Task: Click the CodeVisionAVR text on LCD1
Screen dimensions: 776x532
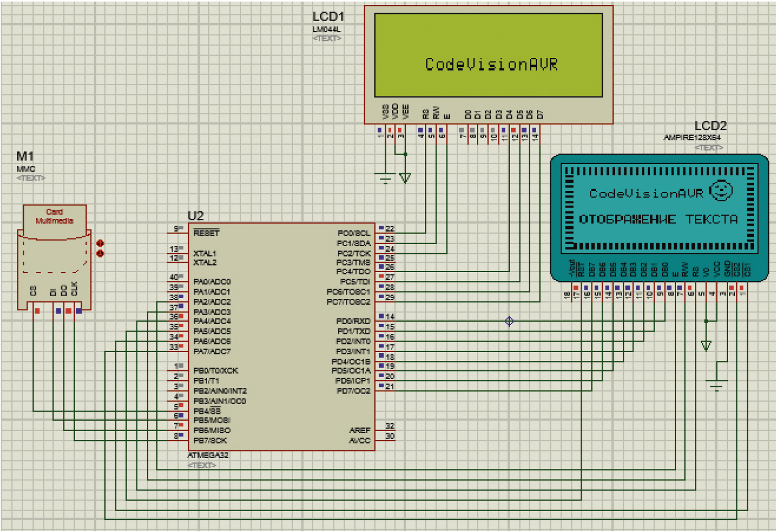Action: (x=491, y=65)
